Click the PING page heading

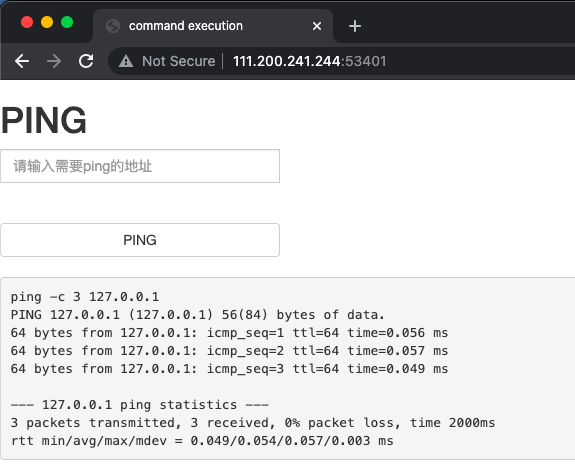pyautogui.click(x=44, y=120)
